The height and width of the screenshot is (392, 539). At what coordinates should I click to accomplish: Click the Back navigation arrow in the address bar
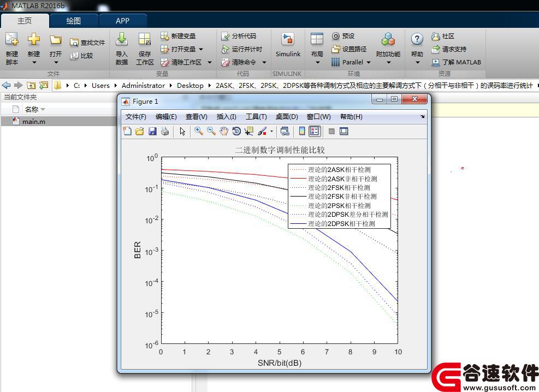coord(6,85)
